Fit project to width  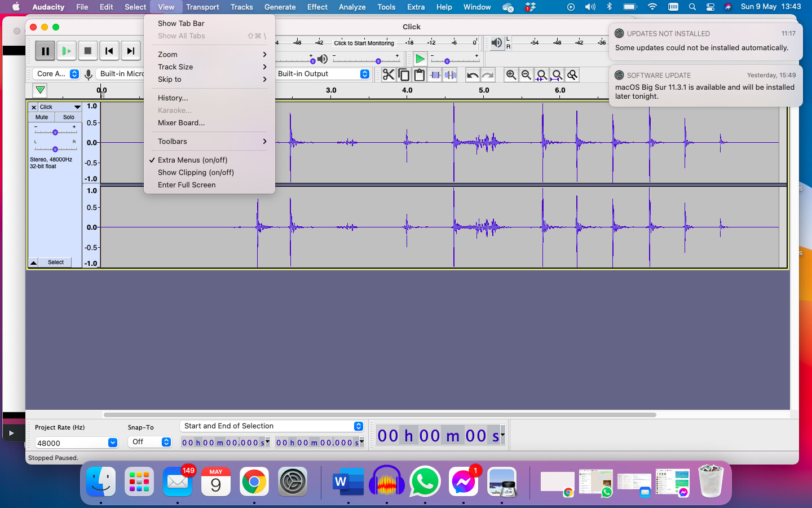(x=557, y=75)
